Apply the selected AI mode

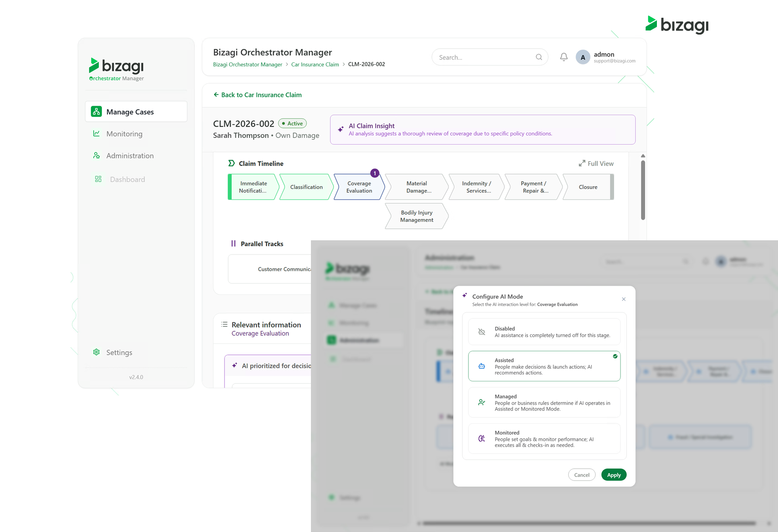pyautogui.click(x=614, y=475)
